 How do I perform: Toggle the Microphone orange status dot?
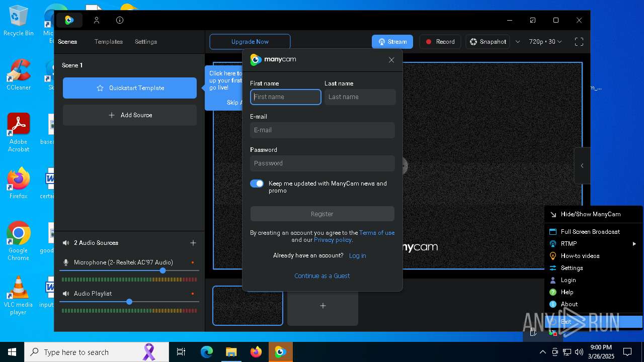[193, 262]
